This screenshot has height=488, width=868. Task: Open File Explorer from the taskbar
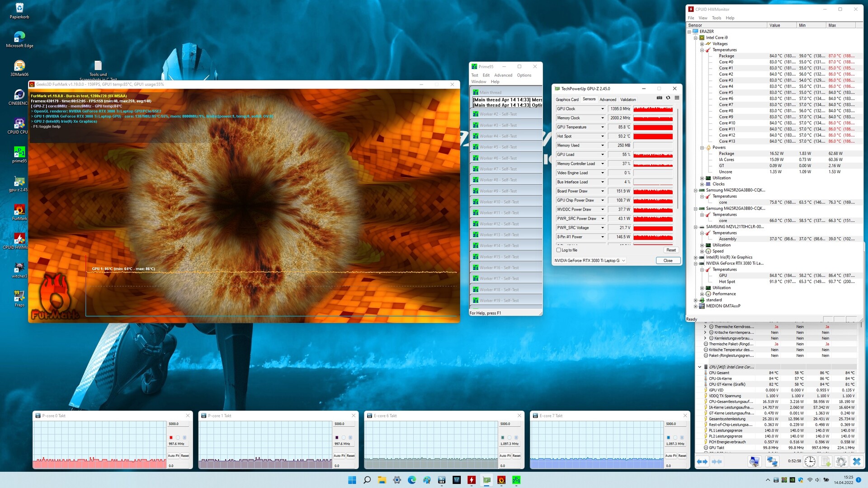pyautogui.click(x=382, y=480)
